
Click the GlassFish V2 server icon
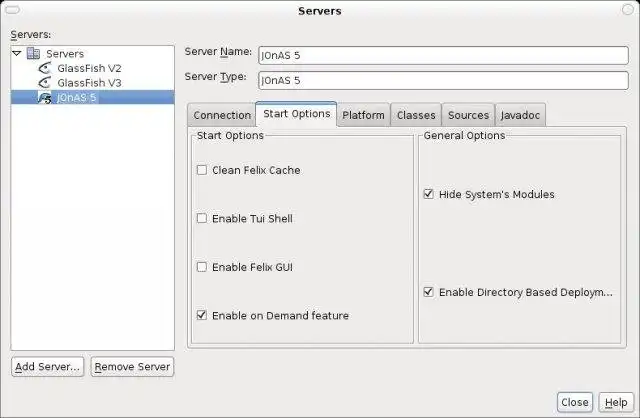[45, 68]
